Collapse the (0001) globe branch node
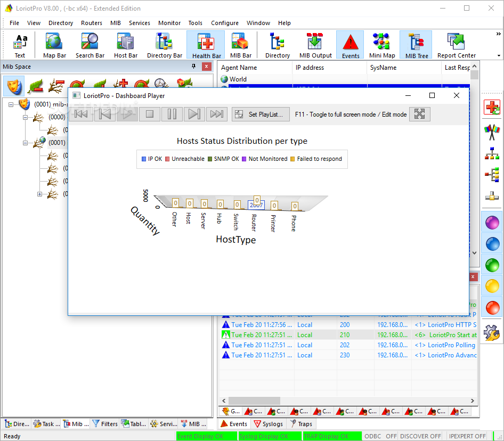The image size is (504, 441). click(25, 143)
